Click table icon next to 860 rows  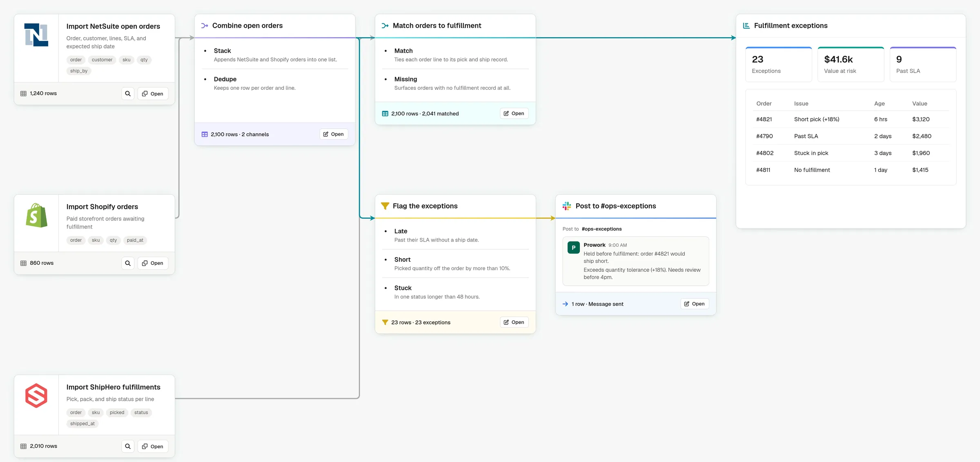pos(24,263)
